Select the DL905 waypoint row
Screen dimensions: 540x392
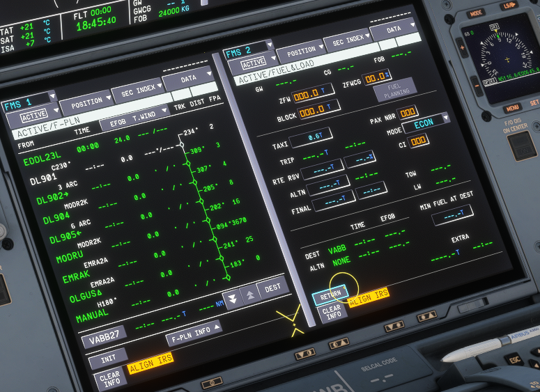click(x=65, y=237)
